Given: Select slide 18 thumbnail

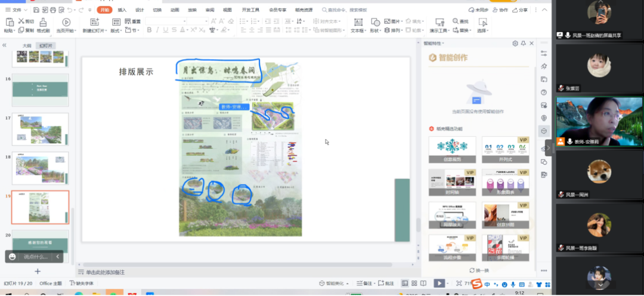Looking at the screenshot, I should [40, 168].
